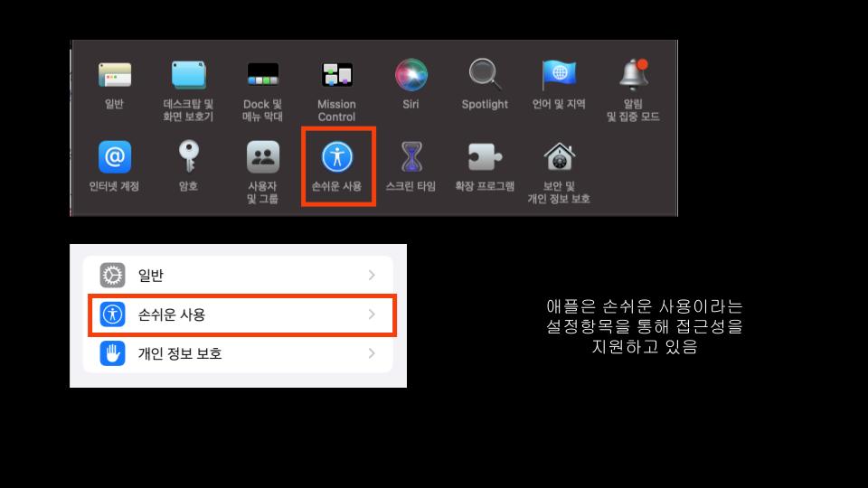Open 확장 프로그램 puzzle piece pane
Image resolution: width=868 pixels, height=488 pixels.
tap(485, 156)
